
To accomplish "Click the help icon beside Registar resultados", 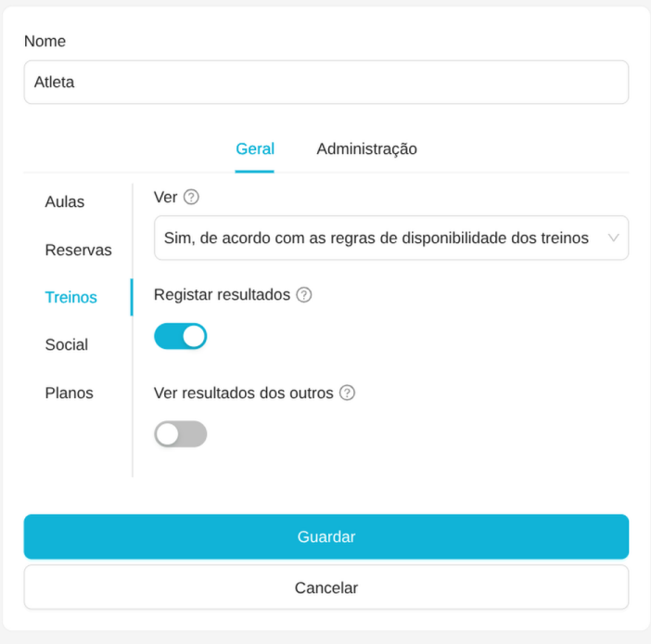I will (304, 295).
